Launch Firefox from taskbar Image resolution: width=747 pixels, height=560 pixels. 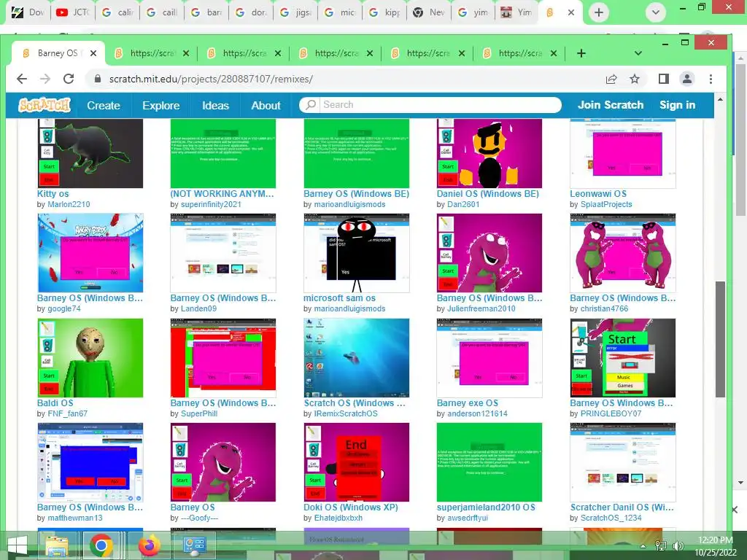point(149,545)
